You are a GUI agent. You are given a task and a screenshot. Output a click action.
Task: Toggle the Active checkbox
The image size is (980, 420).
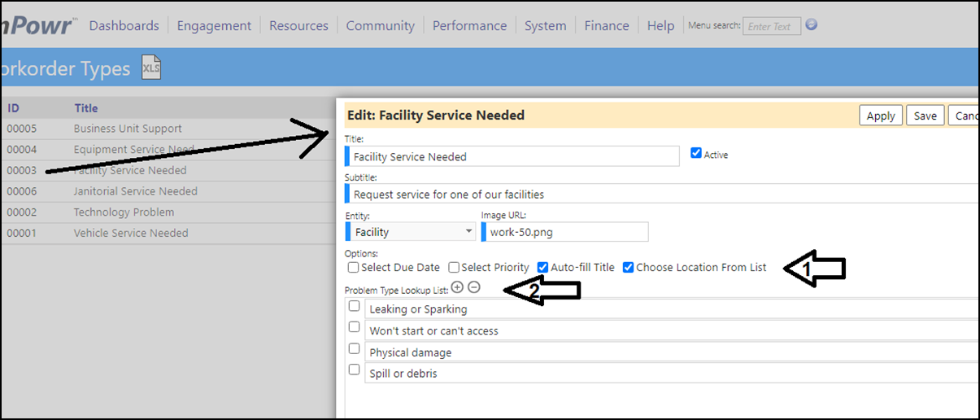(695, 153)
